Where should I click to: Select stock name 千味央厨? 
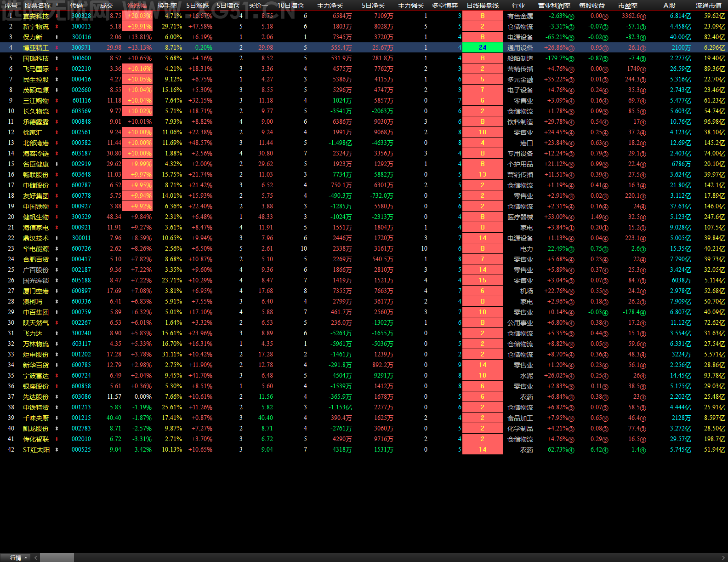coord(36,418)
